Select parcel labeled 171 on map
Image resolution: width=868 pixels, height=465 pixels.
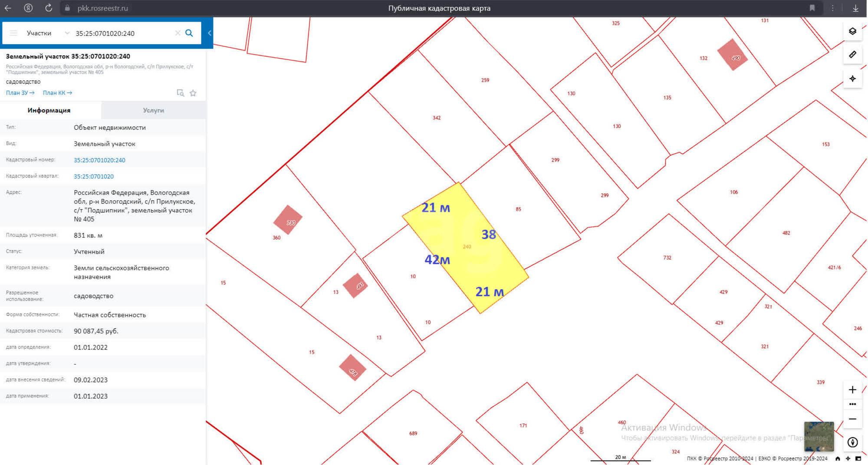(523, 425)
